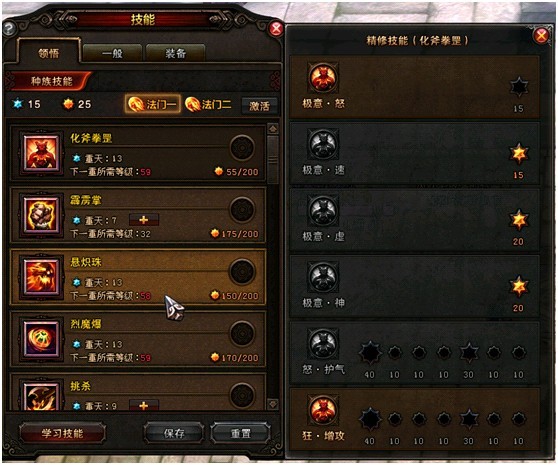The height and width of the screenshot is (465, 558).
Task: Toggle the 极意·怒 dark star slot
Action: point(519,87)
